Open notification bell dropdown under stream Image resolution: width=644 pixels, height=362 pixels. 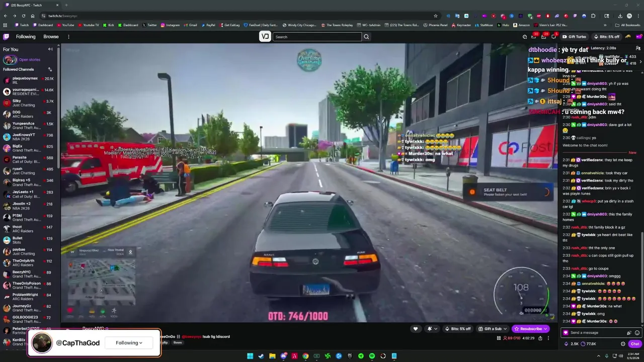point(432,329)
